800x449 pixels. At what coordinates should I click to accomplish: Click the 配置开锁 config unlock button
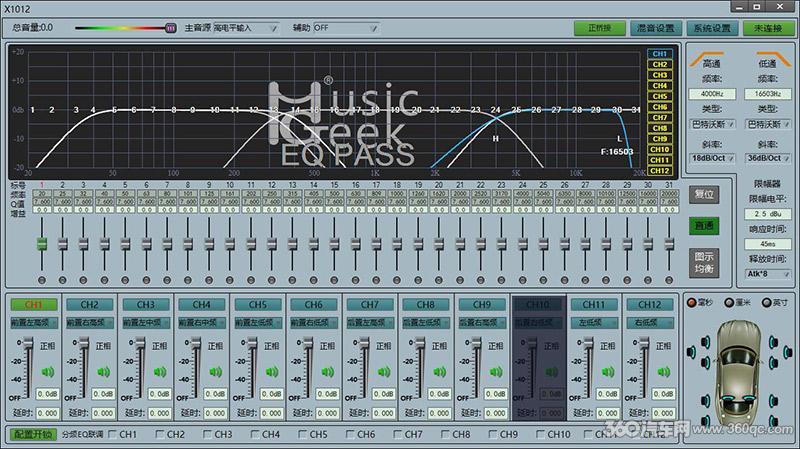click(33, 434)
